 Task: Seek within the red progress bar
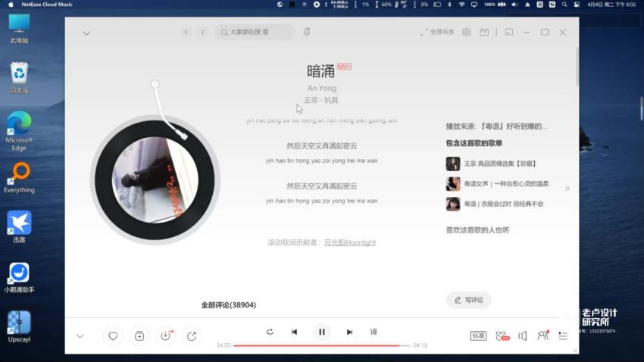[322, 345]
